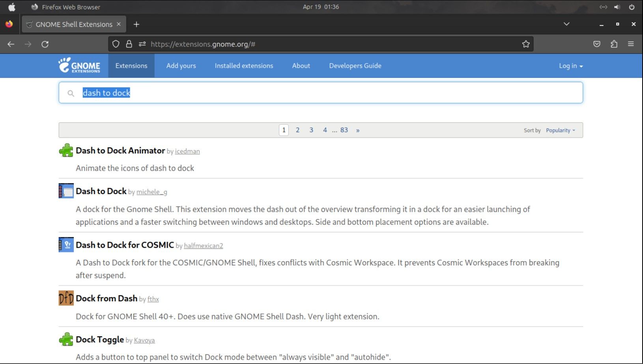Go to the Developers Guide menu item

click(x=355, y=66)
